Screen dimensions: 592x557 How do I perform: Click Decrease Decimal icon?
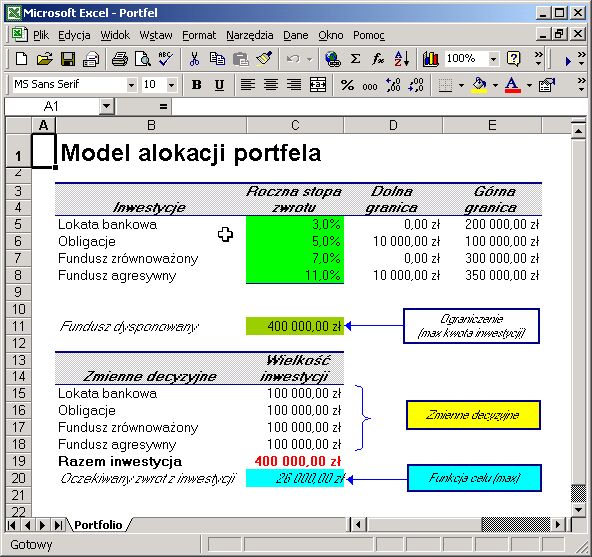[x=416, y=85]
